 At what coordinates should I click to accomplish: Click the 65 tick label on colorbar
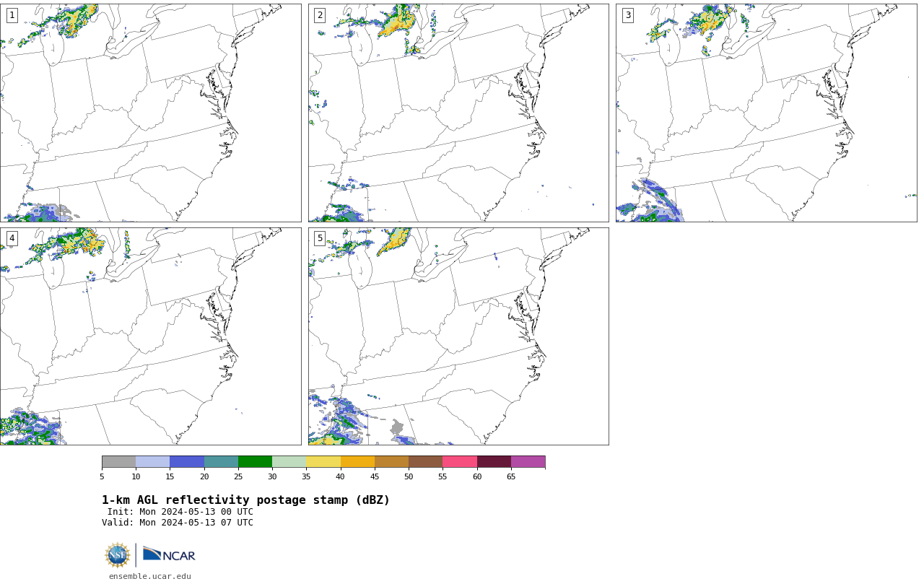(511, 476)
